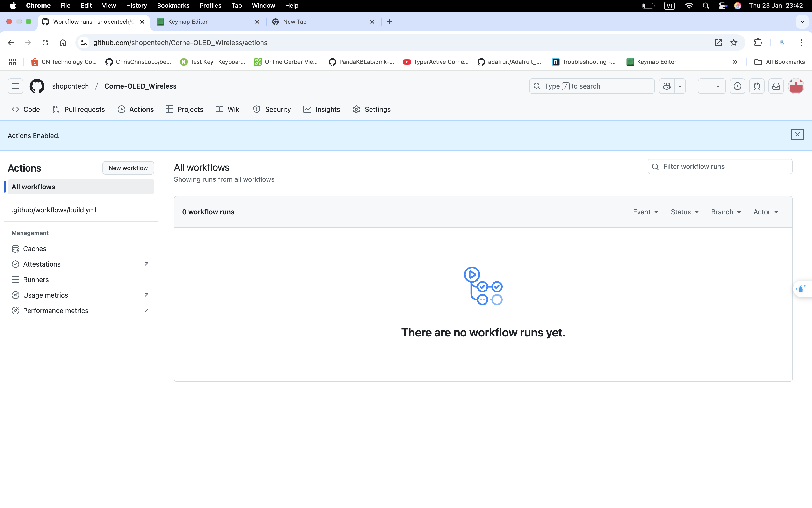Switch to the Projects tab
Viewport: 812px width, 508px height.
185,110
